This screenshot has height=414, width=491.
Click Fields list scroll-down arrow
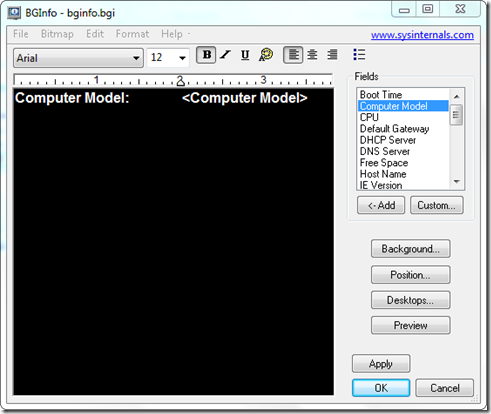(457, 182)
